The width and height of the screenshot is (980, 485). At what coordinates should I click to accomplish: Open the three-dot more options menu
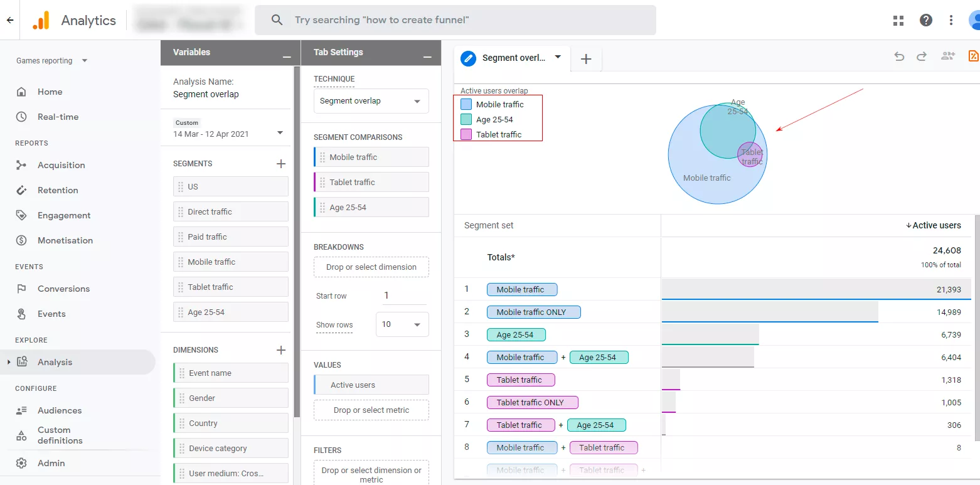(952, 20)
